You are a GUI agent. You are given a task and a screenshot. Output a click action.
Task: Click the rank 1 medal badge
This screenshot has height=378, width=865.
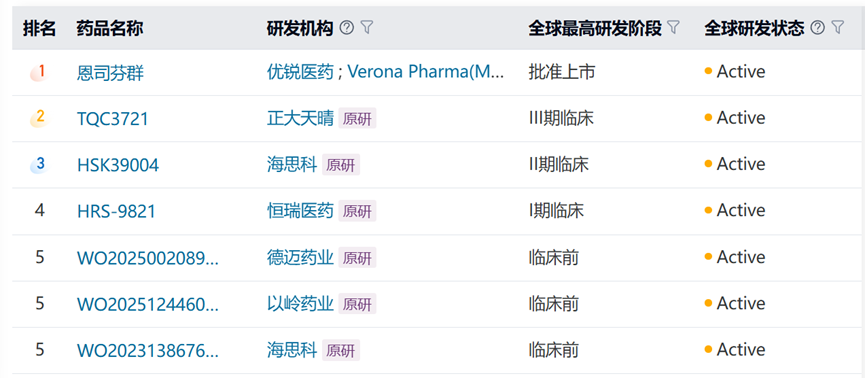pos(39,72)
